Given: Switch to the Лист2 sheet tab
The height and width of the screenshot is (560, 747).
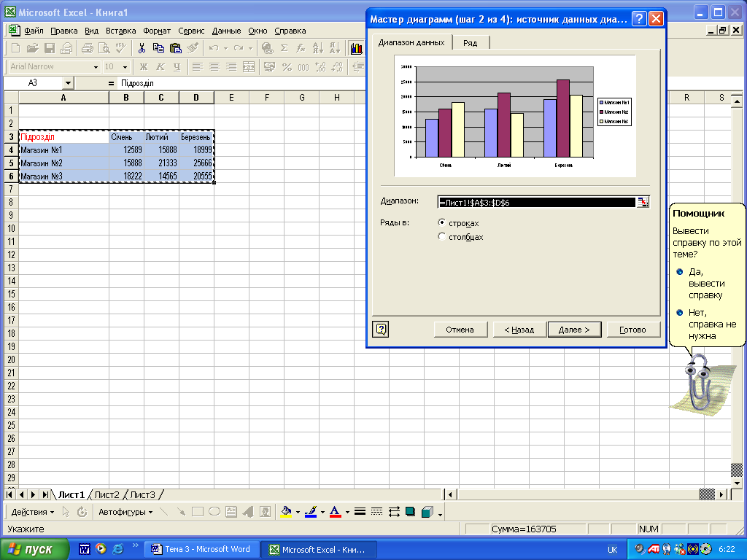Looking at the screenshot, I should click(107, 495).
